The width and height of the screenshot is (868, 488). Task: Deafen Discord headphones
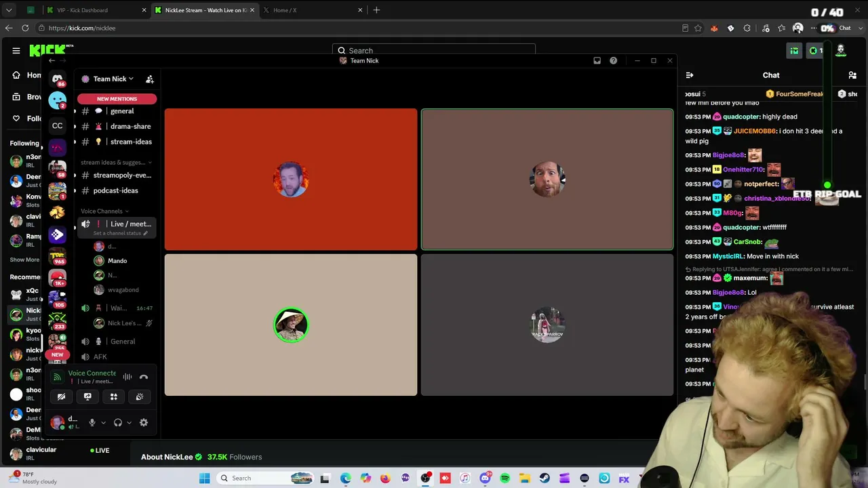tap(118, 422)
